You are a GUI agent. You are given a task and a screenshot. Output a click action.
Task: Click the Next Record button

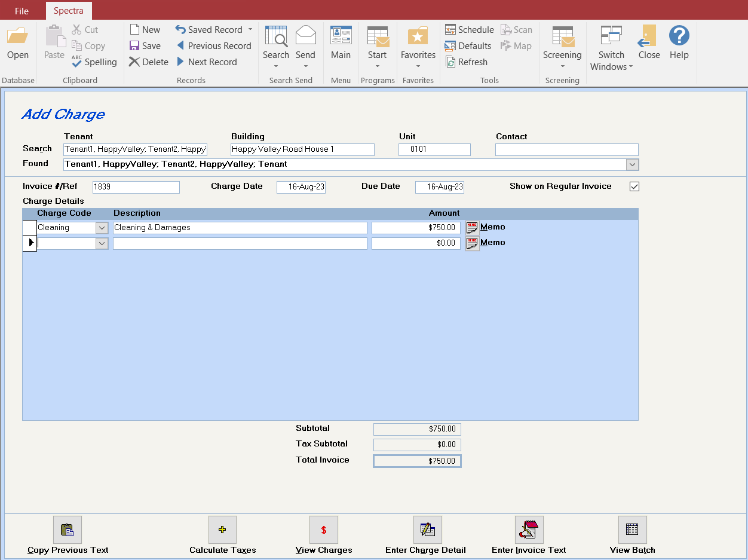coord(207,62)
